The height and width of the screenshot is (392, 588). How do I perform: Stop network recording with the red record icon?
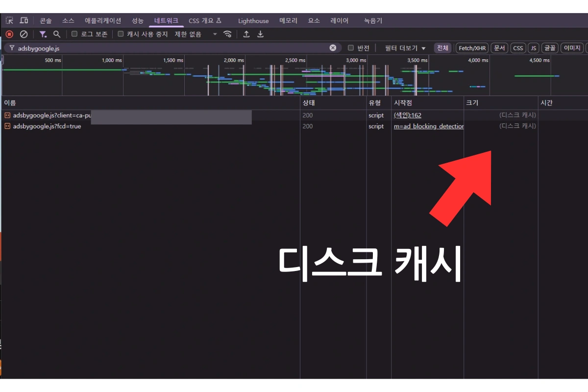click(9, 34)
